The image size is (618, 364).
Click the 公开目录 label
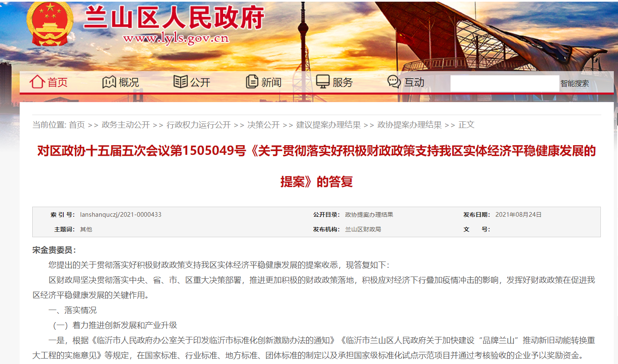[x=326, y=215]
